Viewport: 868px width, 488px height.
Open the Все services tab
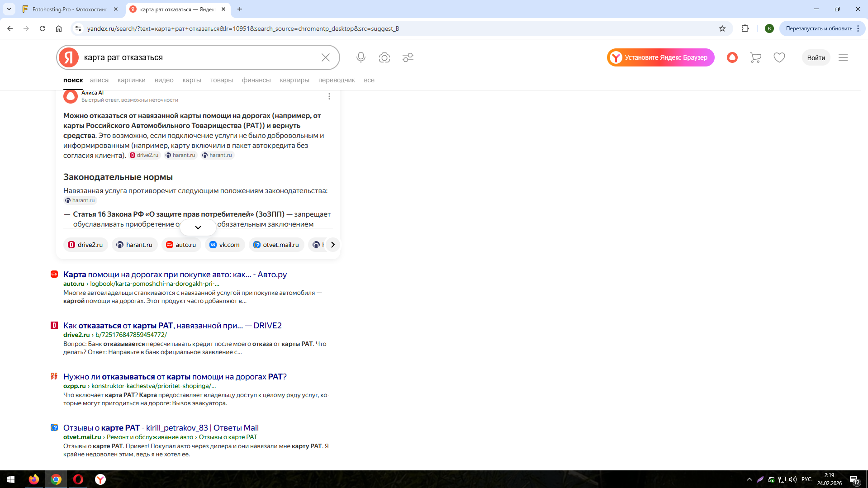[369, 80]
